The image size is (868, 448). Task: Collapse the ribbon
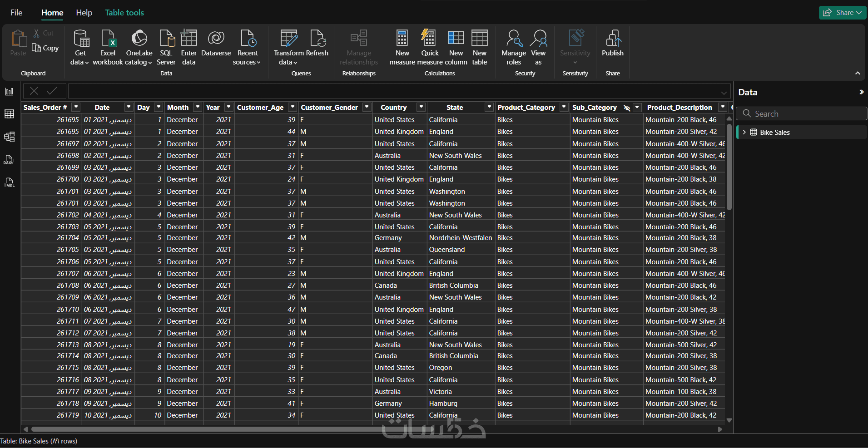858,73
